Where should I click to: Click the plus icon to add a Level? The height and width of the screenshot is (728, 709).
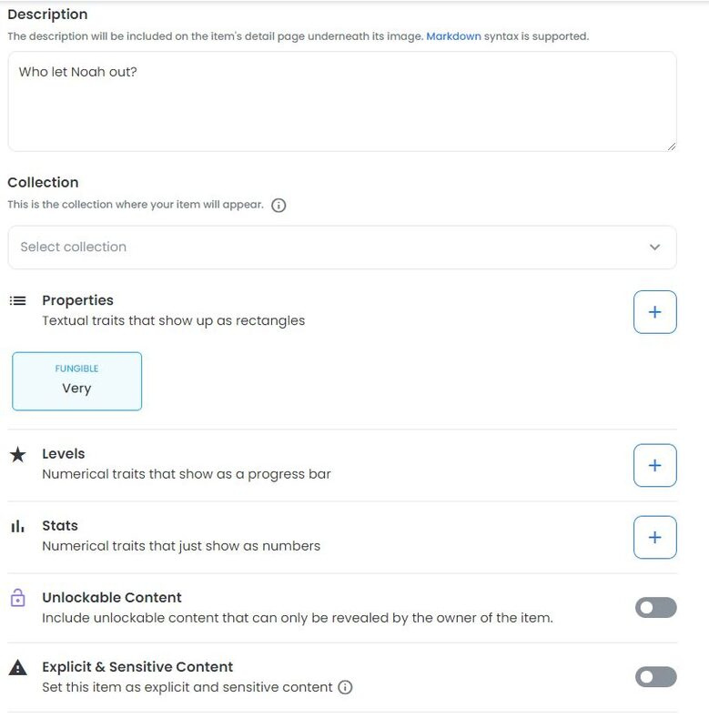click(653, 464)
